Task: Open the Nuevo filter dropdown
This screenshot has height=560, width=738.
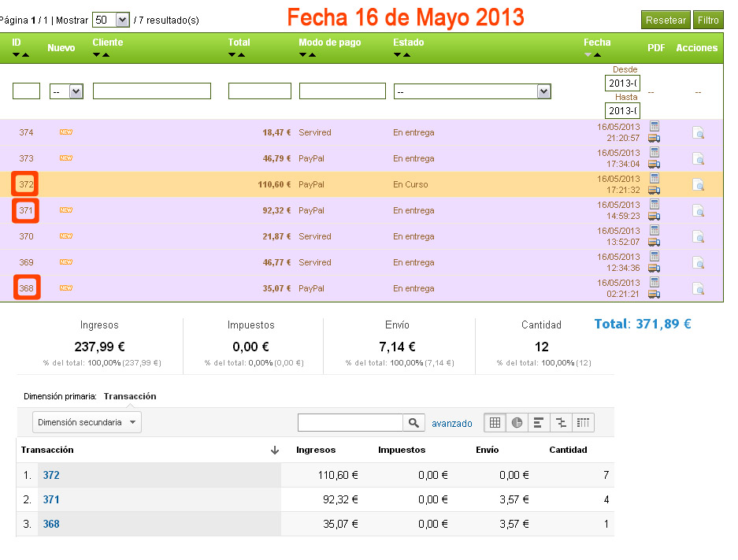Action: pos(66,91)
